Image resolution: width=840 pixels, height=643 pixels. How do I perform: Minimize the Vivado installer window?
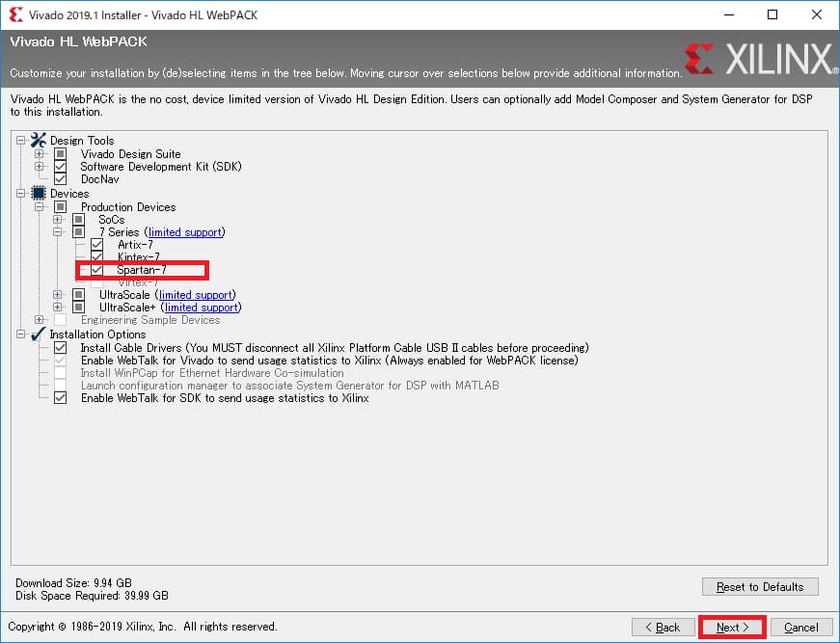728,14
